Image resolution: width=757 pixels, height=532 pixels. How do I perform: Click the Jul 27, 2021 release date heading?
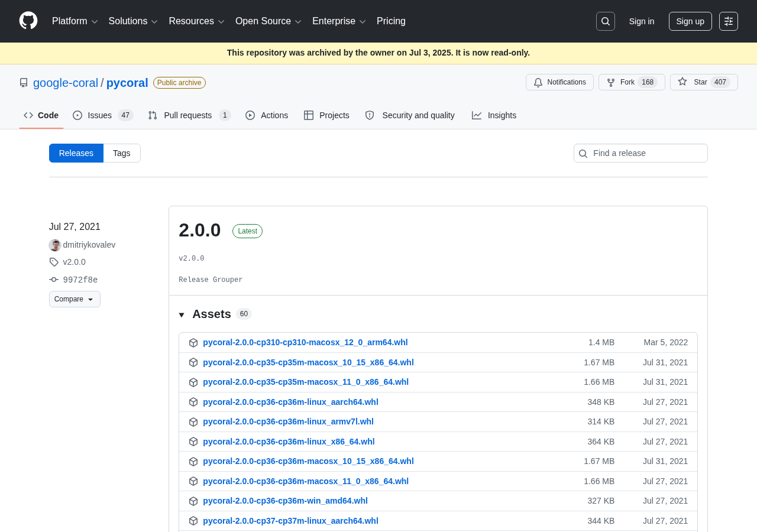tap(75, 227)
